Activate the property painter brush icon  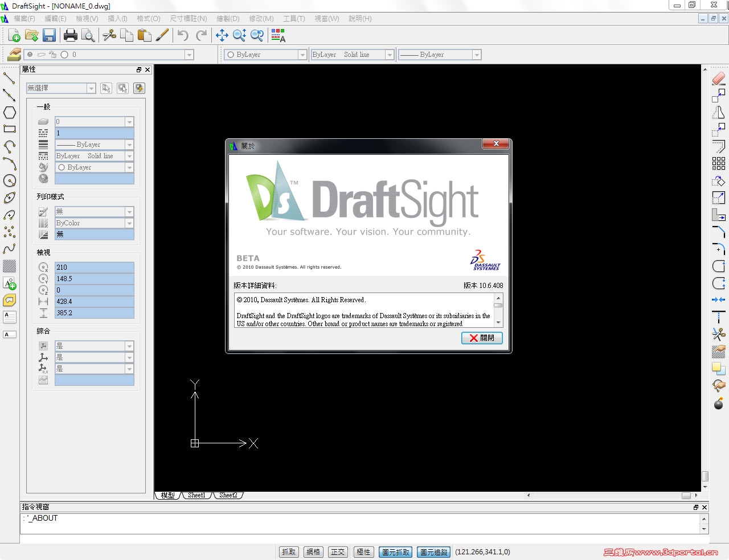(162, 35)
